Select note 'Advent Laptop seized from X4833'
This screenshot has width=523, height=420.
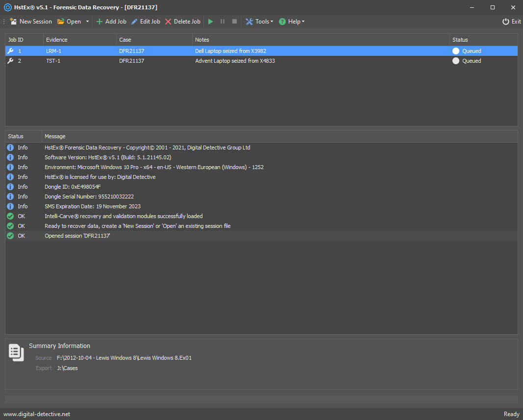coord(235,61)
